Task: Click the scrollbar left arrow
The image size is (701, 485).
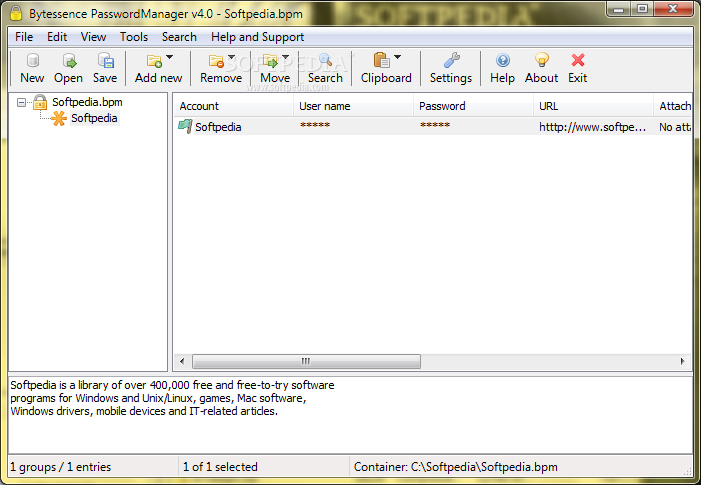Action: coord(182,361)
